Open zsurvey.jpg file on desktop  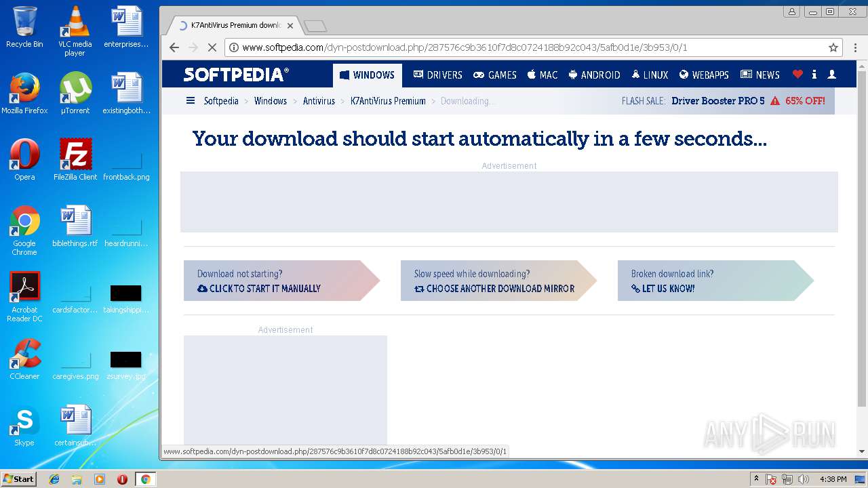pyautogui.click(x=126, y=366)
